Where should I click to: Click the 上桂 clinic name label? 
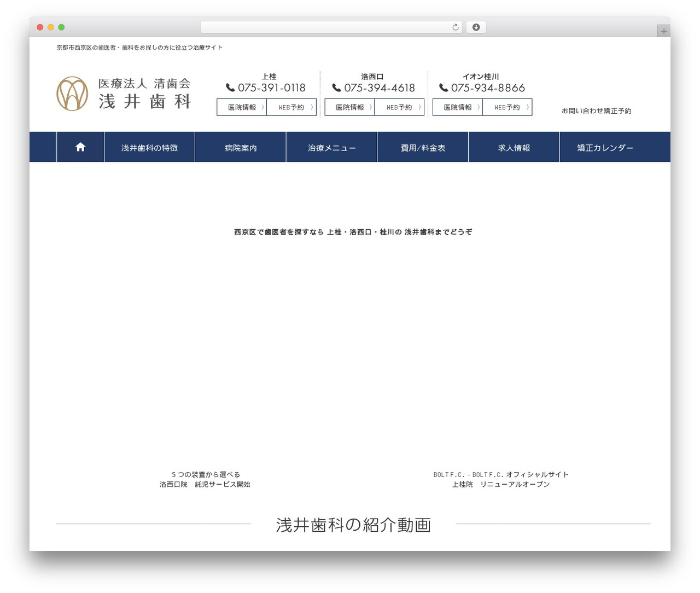click(269, 77)
